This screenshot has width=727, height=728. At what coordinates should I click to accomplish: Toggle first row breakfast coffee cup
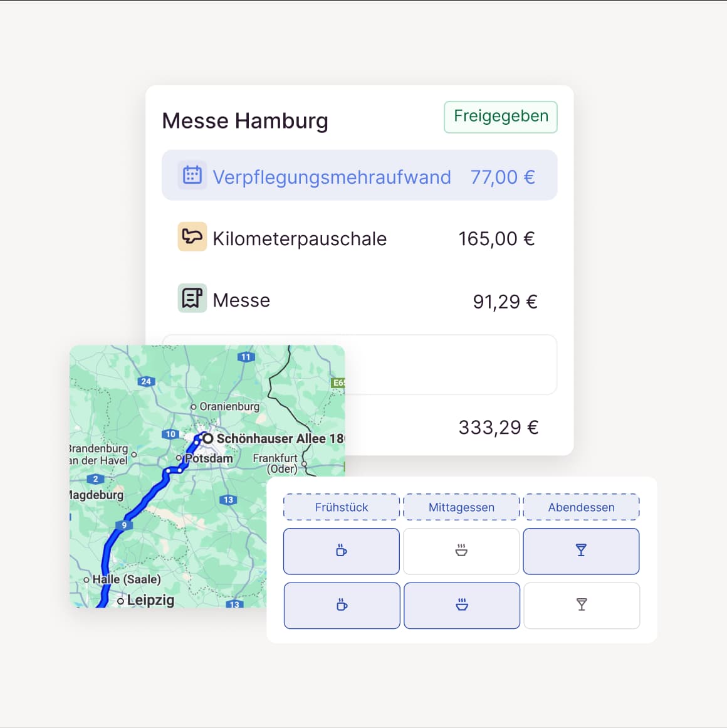click(x=342, y=551)
